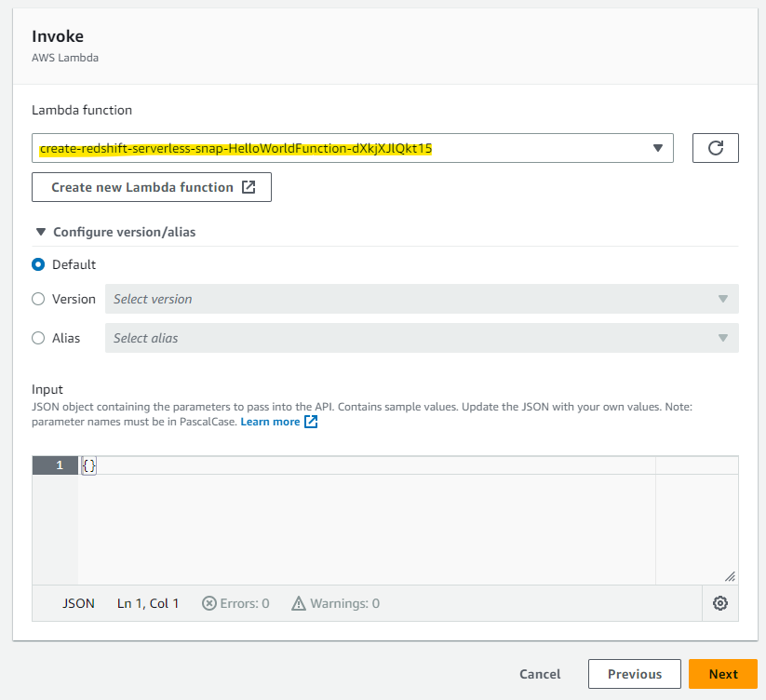Proceed with the Next button
The image size is (766, 700).
(x=723, y=674)
